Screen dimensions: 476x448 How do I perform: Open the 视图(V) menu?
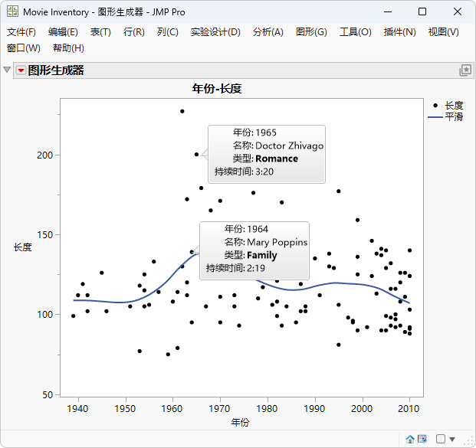pyautogui.click(x=444, y=32)
